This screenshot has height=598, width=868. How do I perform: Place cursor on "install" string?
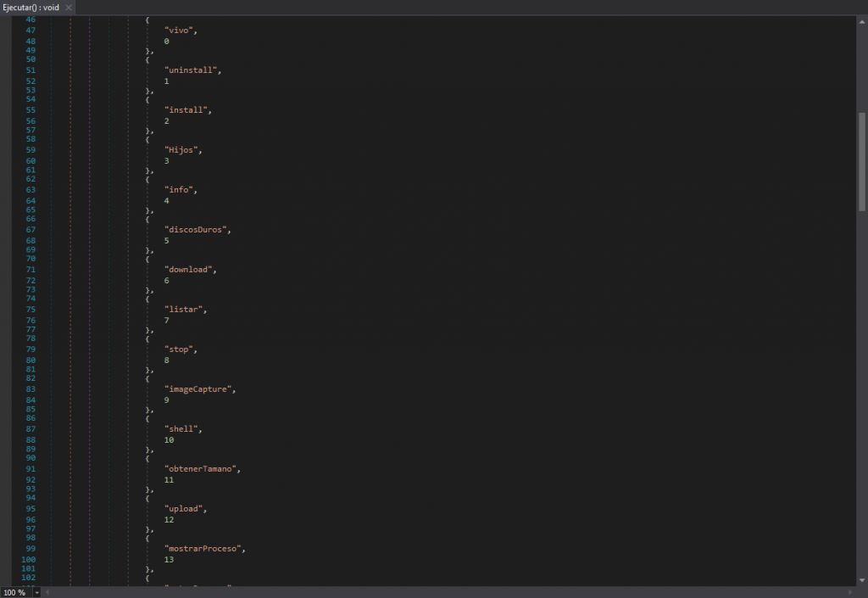(x=186, y=110)
